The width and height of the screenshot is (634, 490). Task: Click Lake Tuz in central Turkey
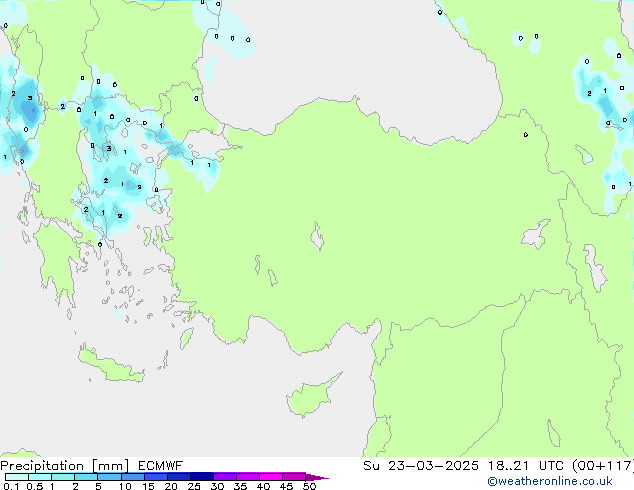318,238
